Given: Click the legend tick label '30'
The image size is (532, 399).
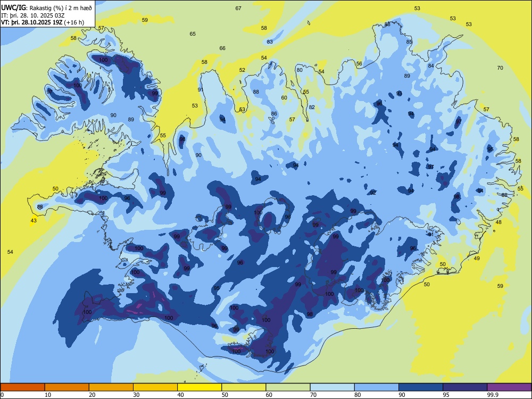Looking at the screenshot, I should pyautogui.click(x=136, y=395).
